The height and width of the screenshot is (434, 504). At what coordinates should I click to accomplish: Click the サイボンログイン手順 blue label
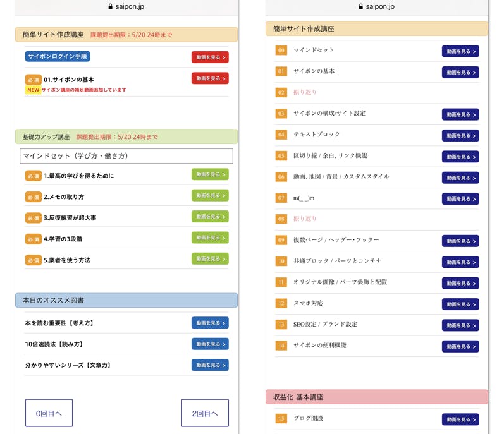point(58,56)
